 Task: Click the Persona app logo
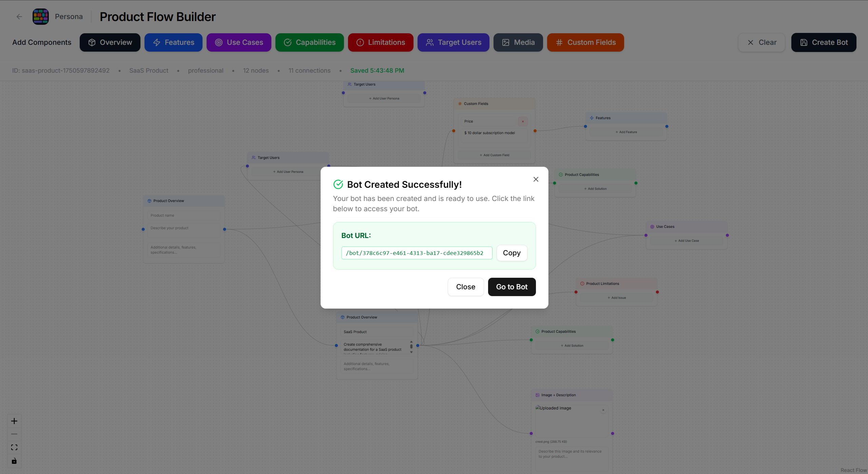click(41, 17)
